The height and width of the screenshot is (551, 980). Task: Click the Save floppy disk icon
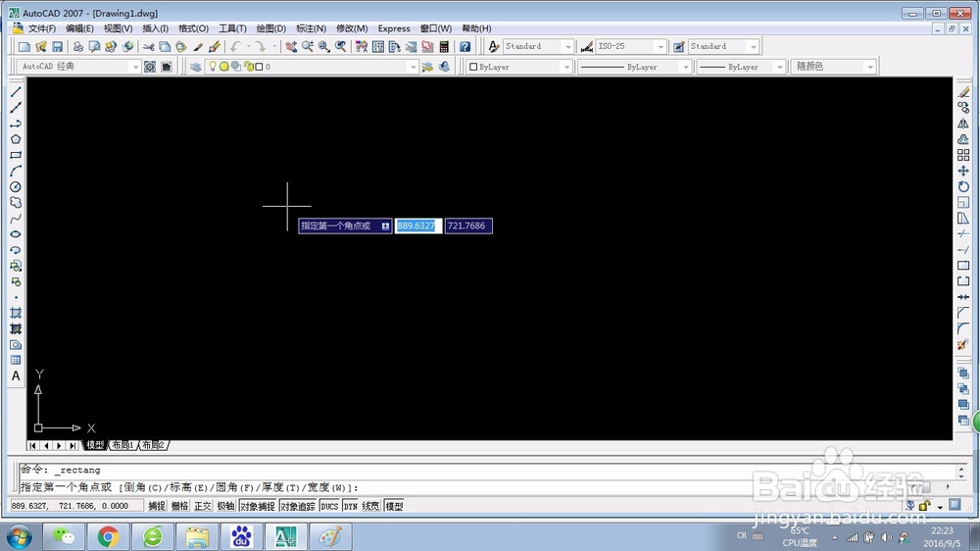tap(57, 46)
